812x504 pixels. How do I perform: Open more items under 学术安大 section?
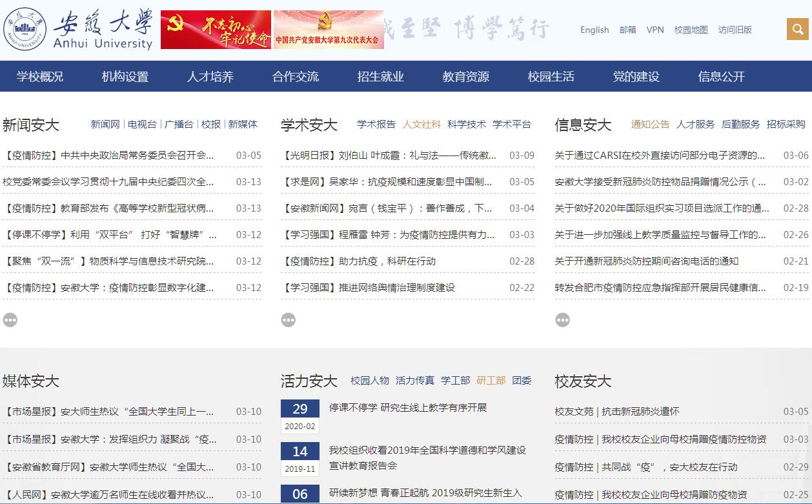pos(289,319)
